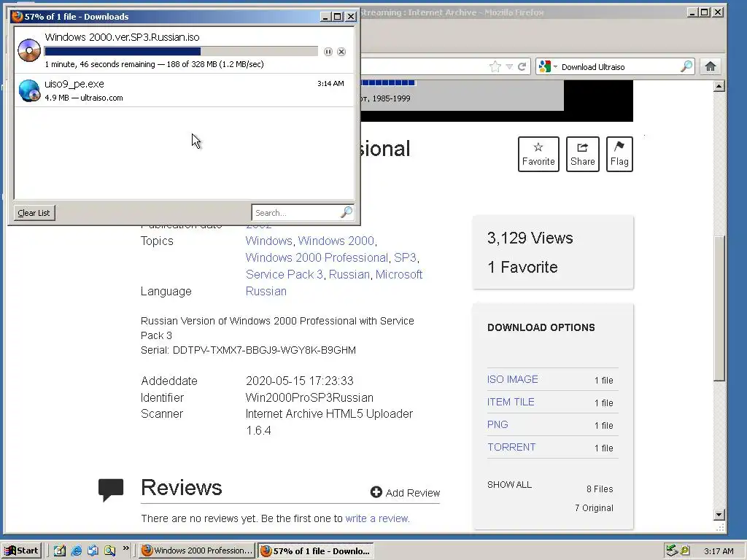Click the Win2000ProSP3Russian identifier value
747x560 pixels.
point(309,397)
